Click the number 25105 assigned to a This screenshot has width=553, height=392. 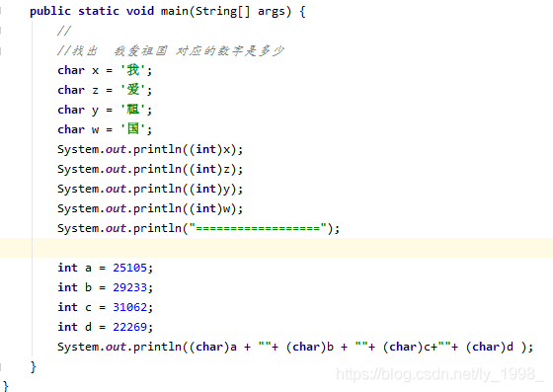(129, 268)
